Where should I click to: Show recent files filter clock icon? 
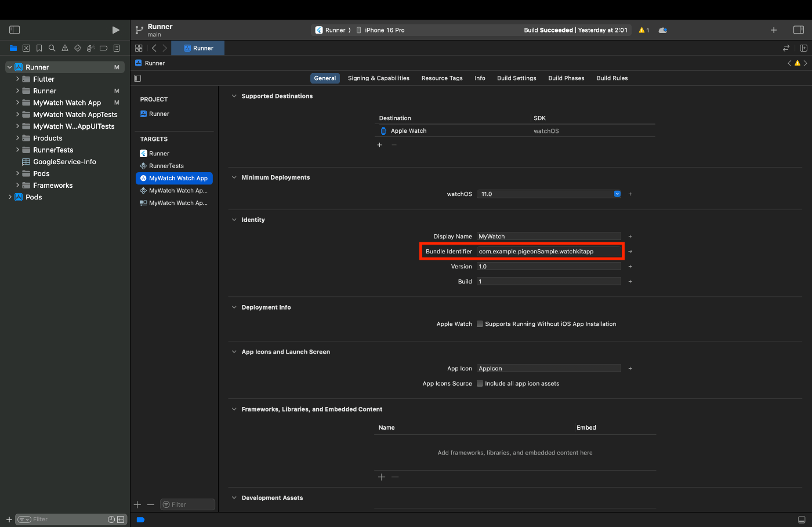(111, 519)
